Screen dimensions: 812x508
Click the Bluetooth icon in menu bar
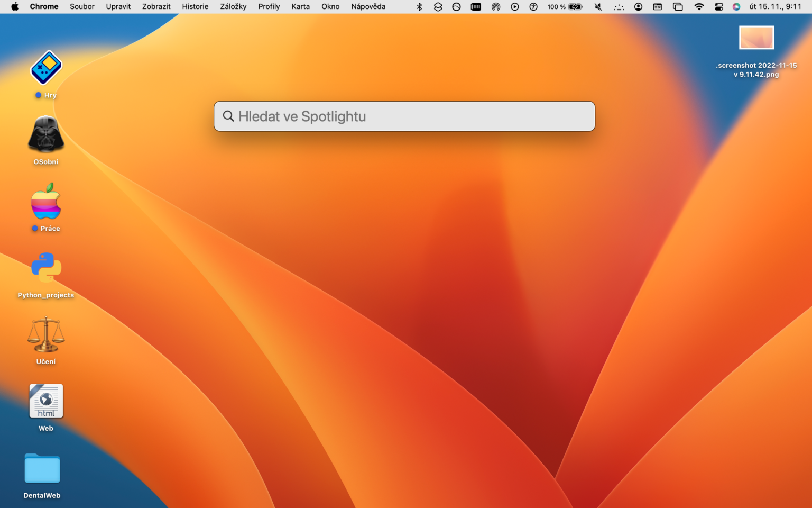pos(419,7)
